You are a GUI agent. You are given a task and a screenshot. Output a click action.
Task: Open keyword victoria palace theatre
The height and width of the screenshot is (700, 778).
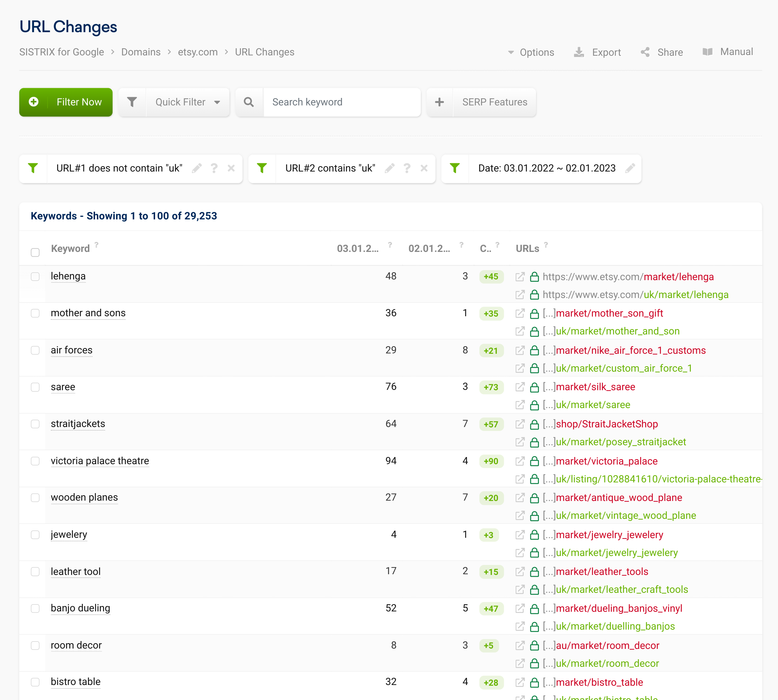tap(100, 461)
